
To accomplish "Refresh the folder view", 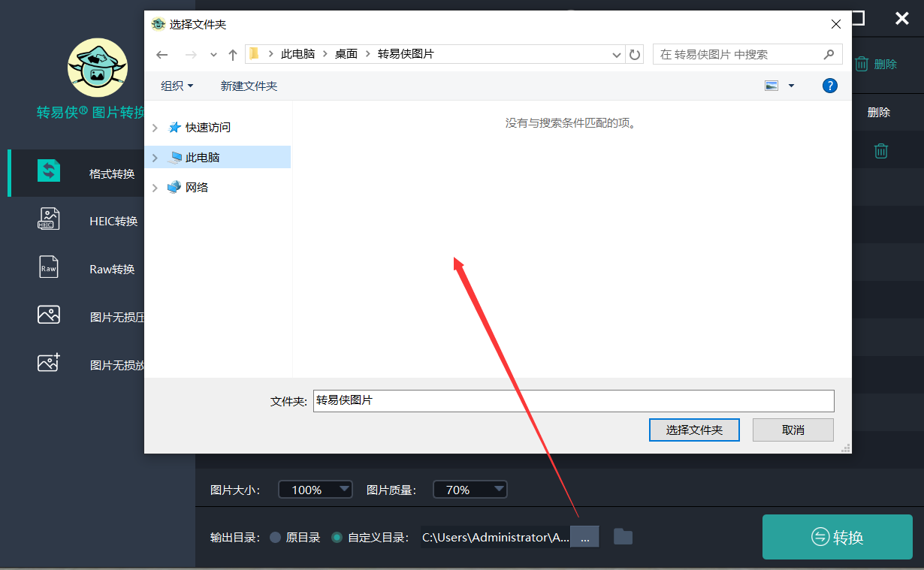I will click(x=635, y=55).
